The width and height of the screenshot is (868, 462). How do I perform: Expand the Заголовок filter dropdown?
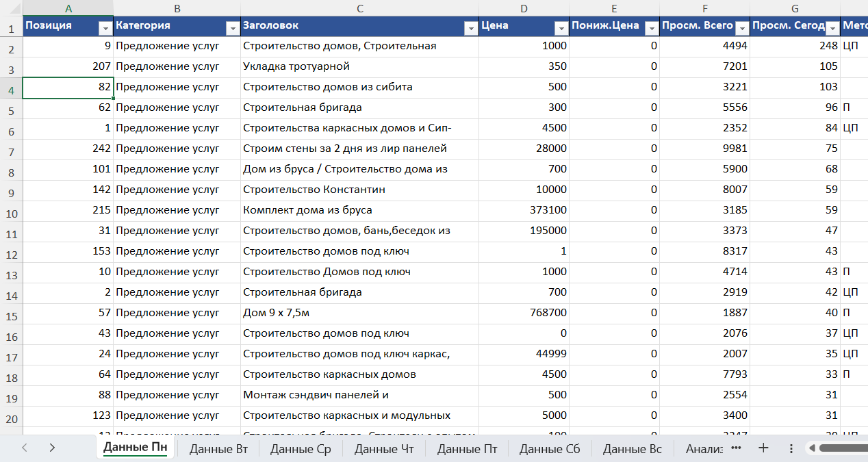click(470, 27)
